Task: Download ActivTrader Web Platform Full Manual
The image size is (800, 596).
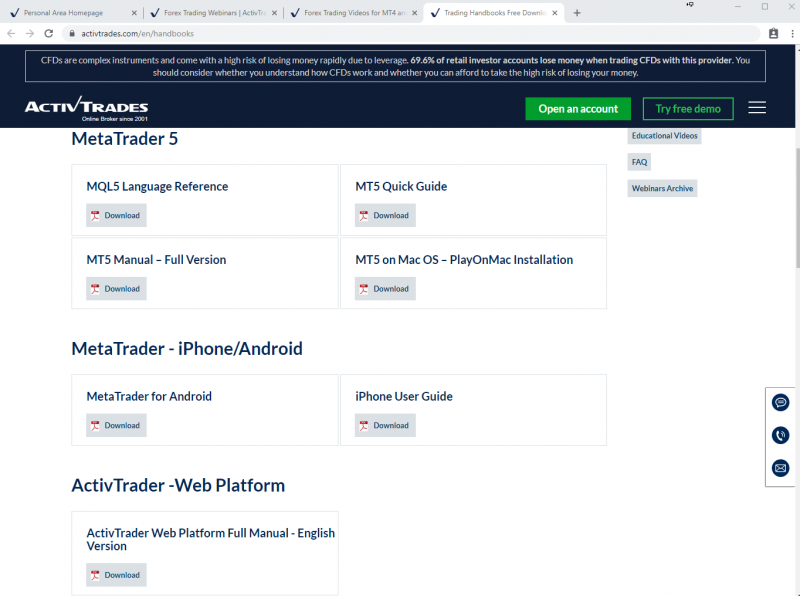Action: [116, 575]
